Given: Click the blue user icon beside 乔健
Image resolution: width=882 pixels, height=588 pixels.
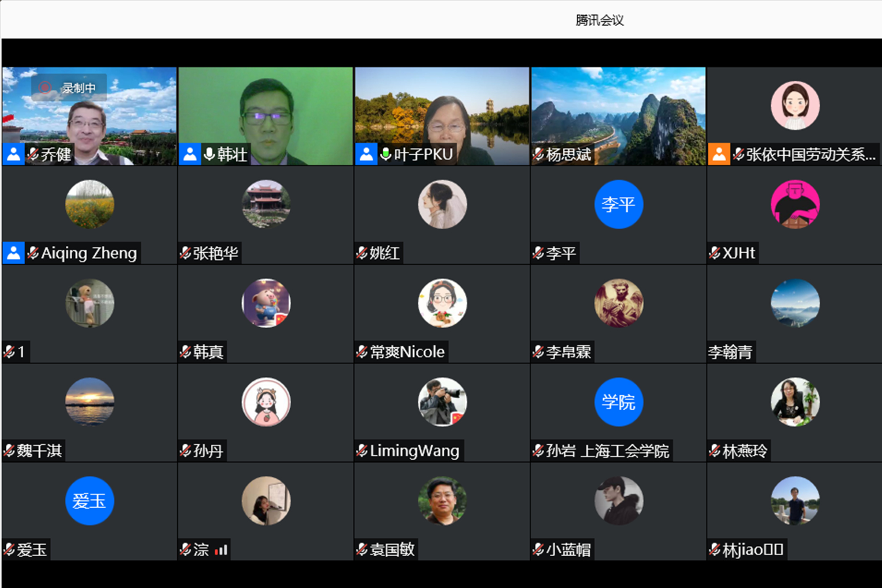Looking at the screenshot, I should pyautogui.click(x=14, y=154).
